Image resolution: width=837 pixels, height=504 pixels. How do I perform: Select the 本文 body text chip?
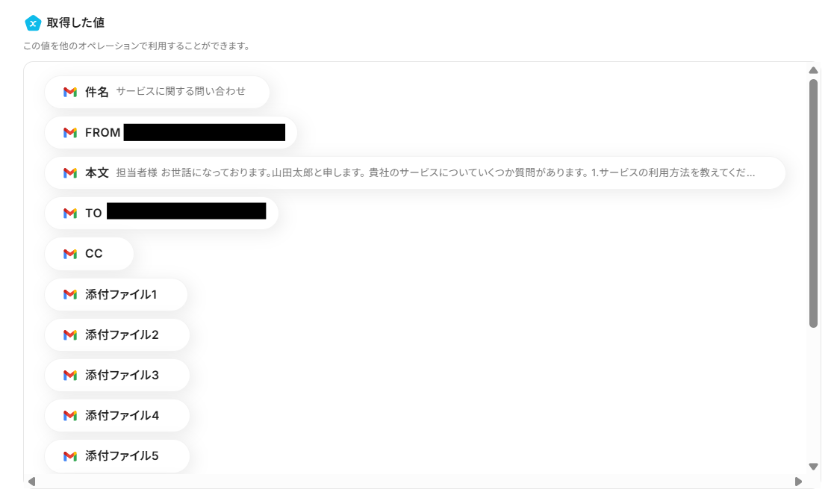(x=414, y=173)
